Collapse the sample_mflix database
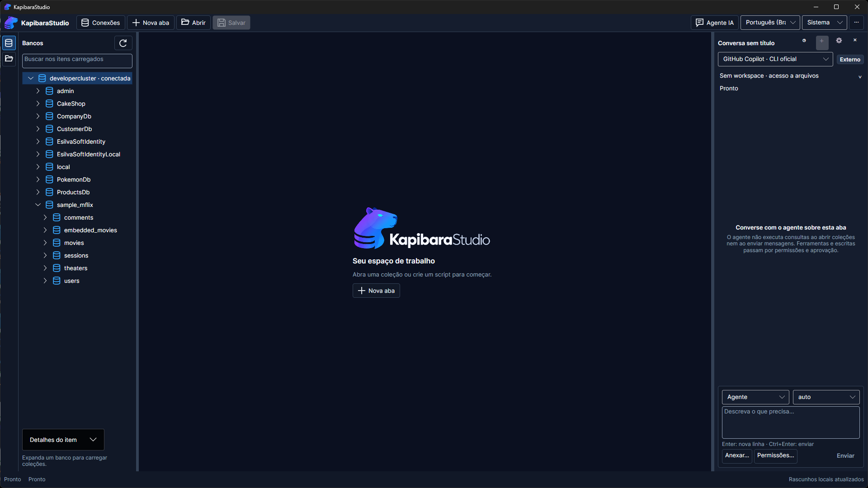This screenshot has height=488, width=868. (38, 205)
